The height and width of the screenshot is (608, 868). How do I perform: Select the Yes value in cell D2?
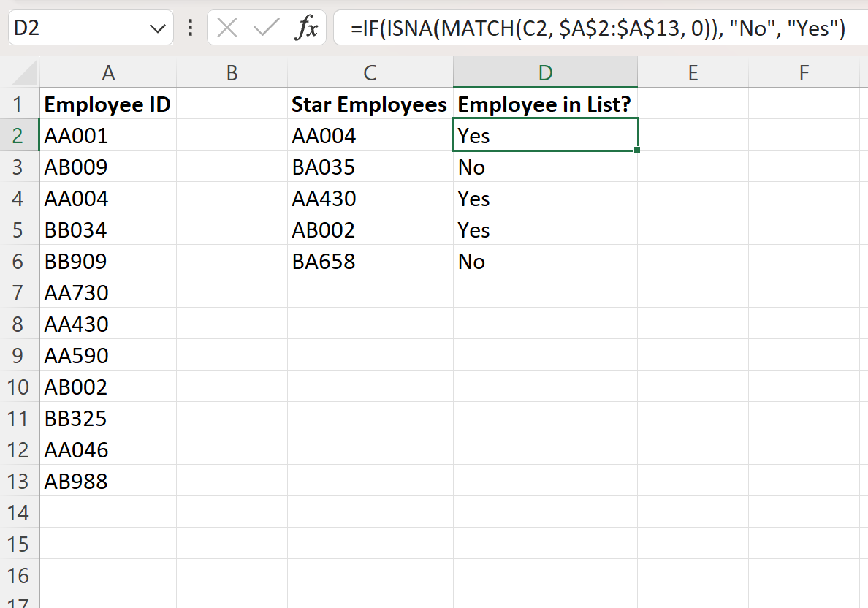pos(545,135)
